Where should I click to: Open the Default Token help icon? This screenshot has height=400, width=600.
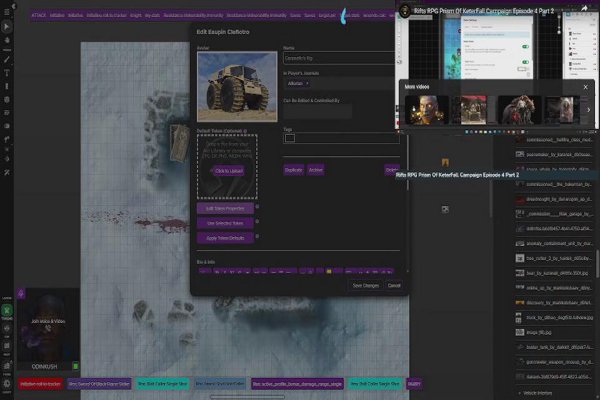[245, 131]
